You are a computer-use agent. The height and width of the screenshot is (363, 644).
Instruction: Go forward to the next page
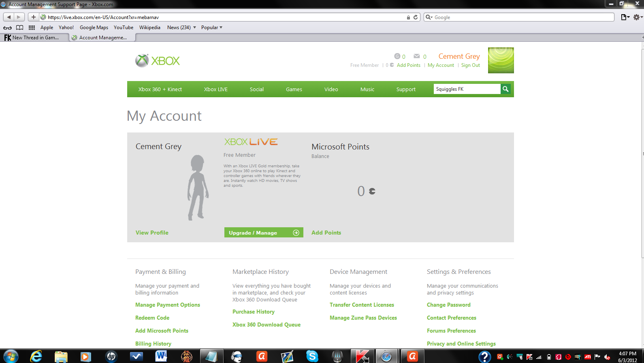click(x=19, y=17)
